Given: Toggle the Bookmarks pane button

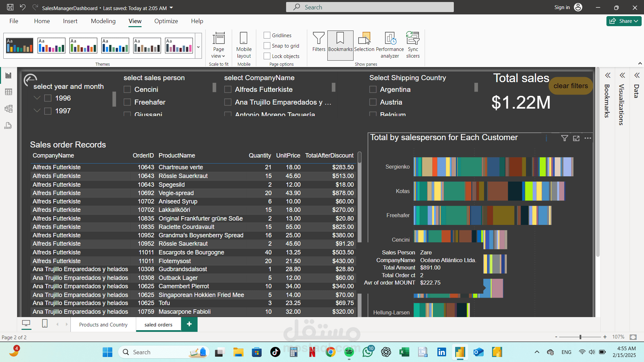Looking at the screenshot, I should tap(340, 45).
